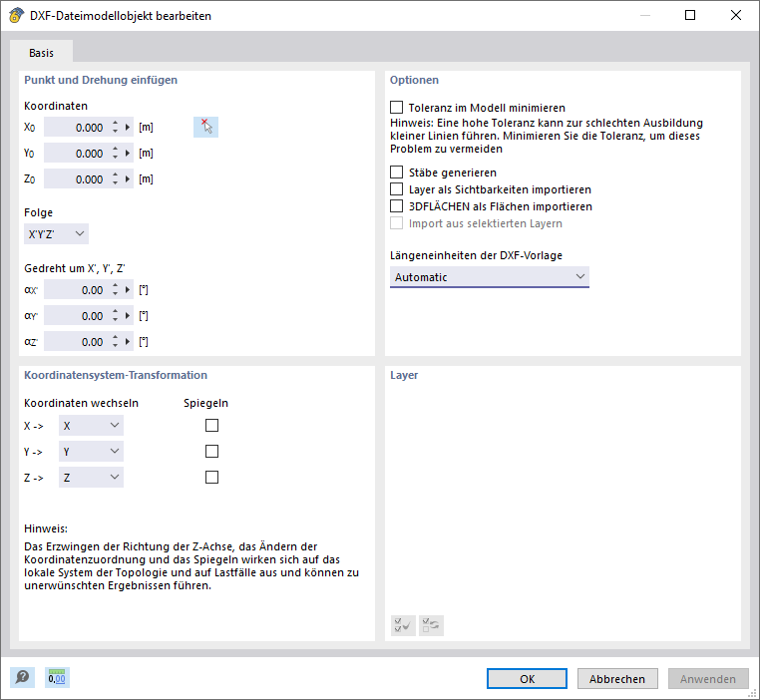Click the Layer panel heading

[404, 375]
